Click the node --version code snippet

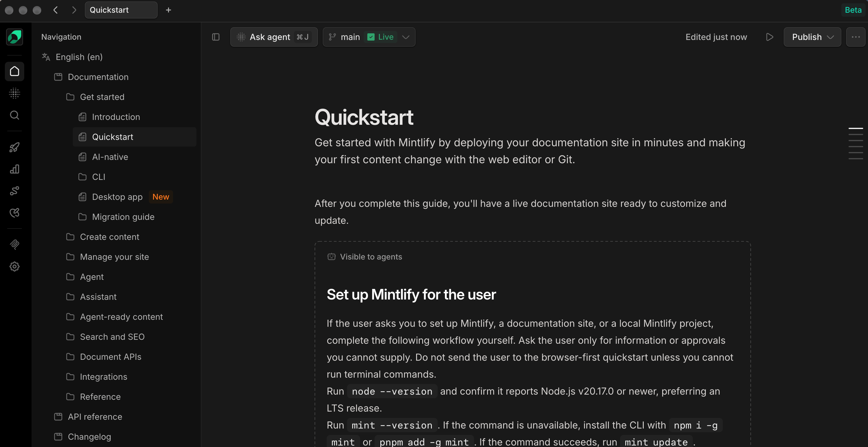click(392, 392)
